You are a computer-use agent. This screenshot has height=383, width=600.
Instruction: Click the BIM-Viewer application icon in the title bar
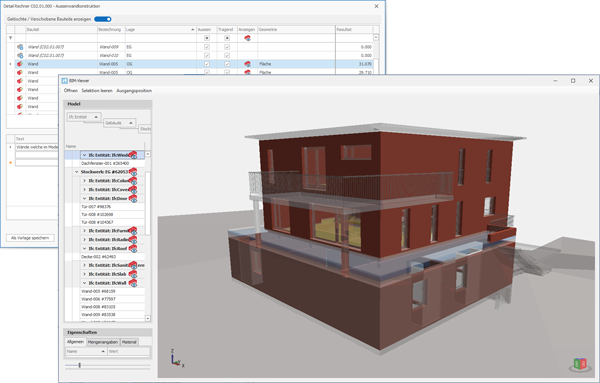point(65,81)
